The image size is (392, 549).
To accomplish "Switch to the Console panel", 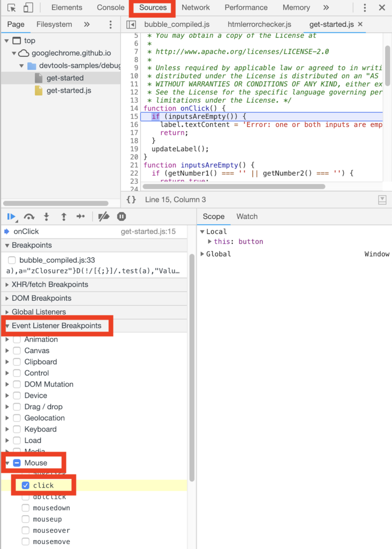I will pyautogui.click(x=110, y=8).
